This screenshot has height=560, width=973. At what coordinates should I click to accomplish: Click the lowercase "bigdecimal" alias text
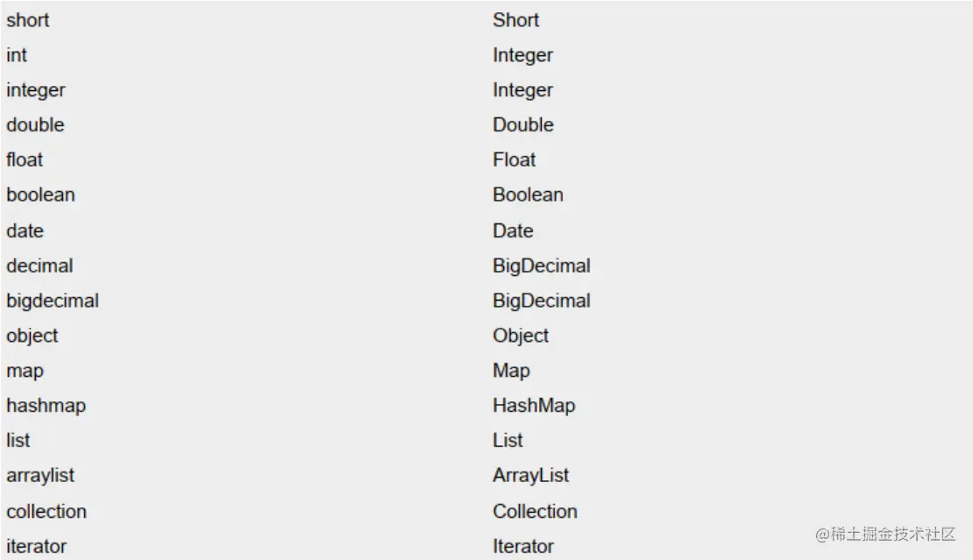tap(53, 301)
